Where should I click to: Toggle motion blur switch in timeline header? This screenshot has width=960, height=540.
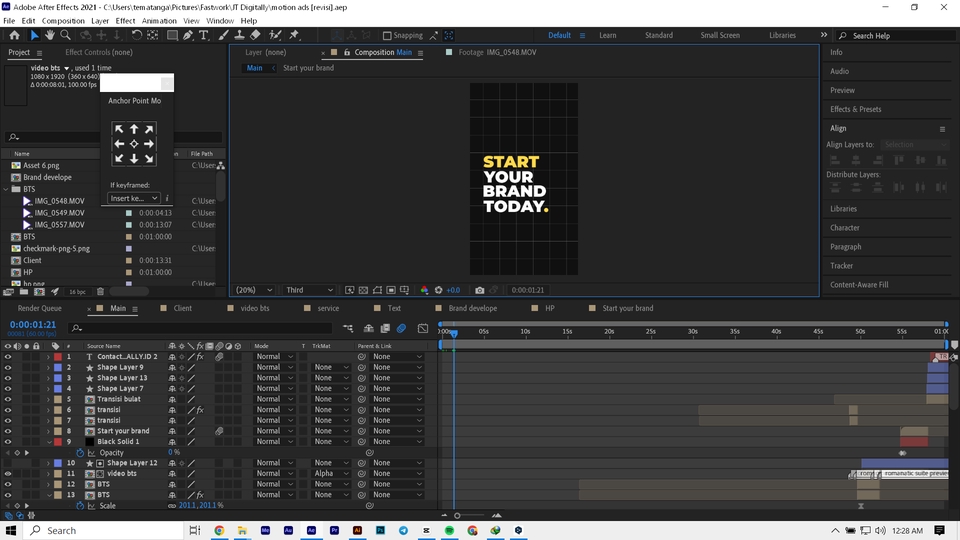[x=401, y=329]
